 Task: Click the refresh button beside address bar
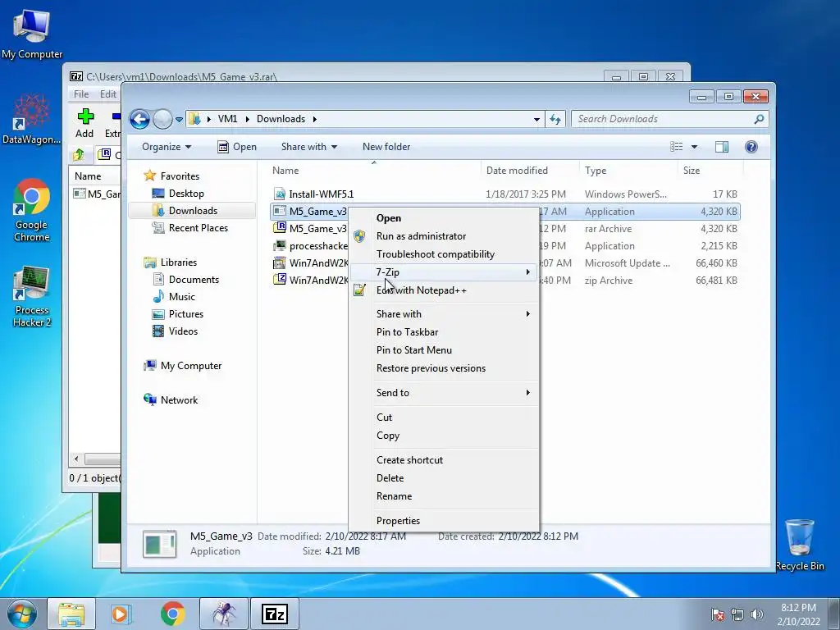point(555,119)
